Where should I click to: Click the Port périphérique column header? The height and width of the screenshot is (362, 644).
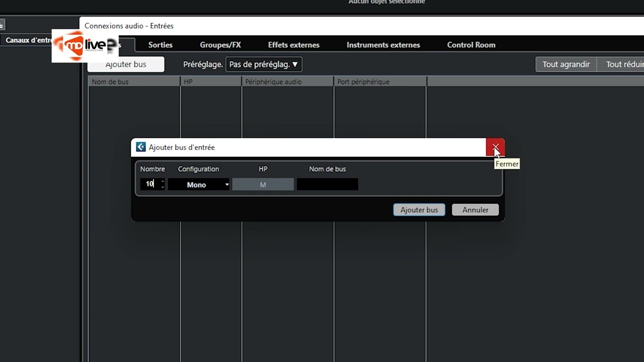[x=380, y=81]
